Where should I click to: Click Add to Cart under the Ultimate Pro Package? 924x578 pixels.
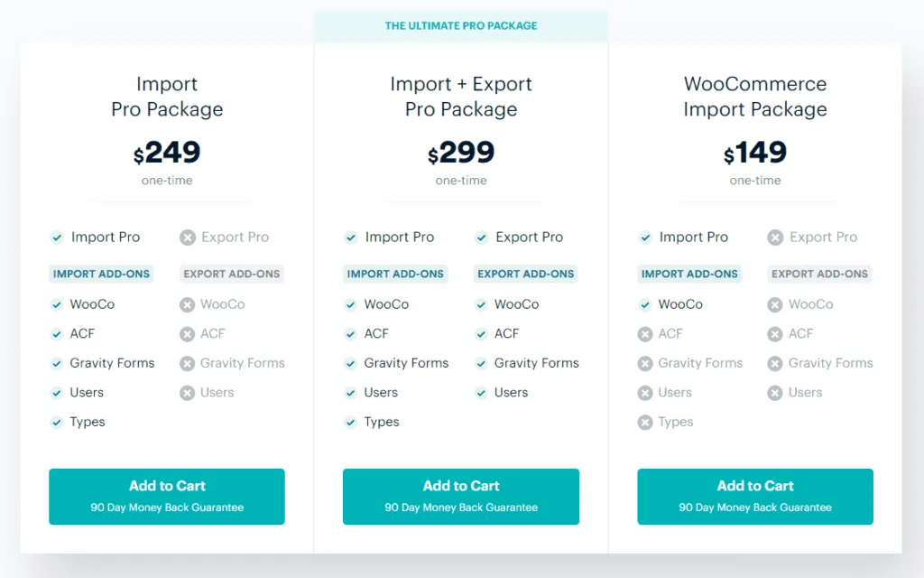[461, 496]
